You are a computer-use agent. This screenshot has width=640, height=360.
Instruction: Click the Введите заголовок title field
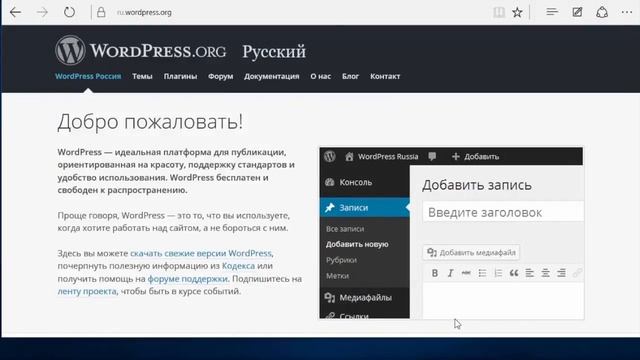[x=503, y=212]
